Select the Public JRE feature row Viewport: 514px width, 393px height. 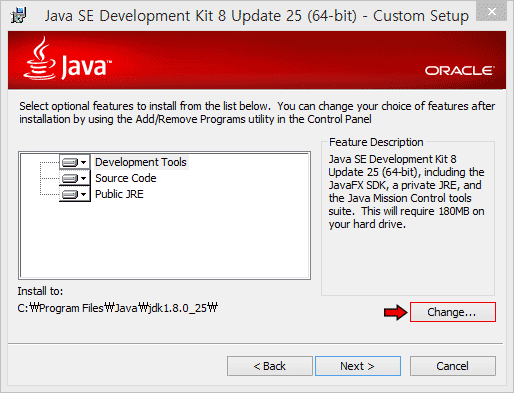[119, 194]
